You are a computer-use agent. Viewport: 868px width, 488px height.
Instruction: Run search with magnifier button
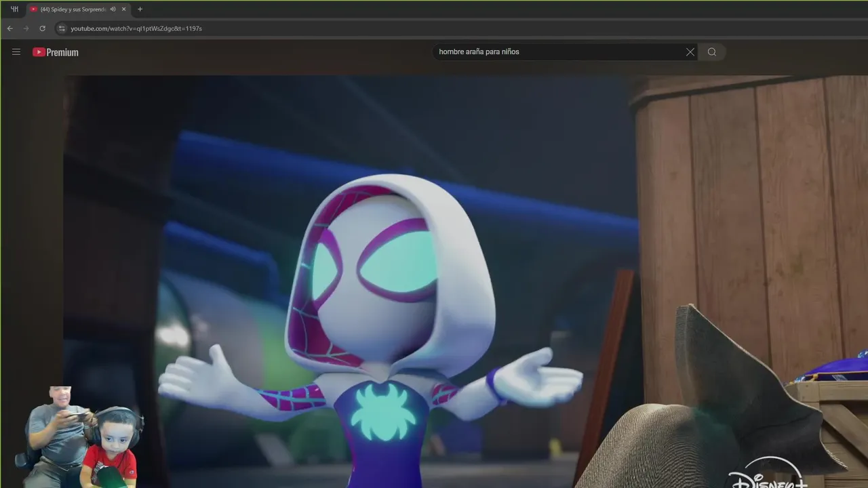pos(712,52)
